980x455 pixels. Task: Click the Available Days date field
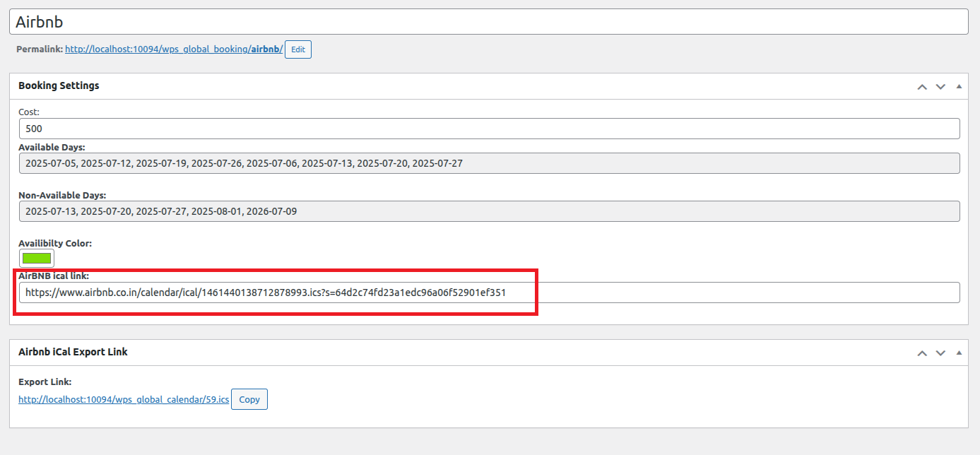[488, 163]
